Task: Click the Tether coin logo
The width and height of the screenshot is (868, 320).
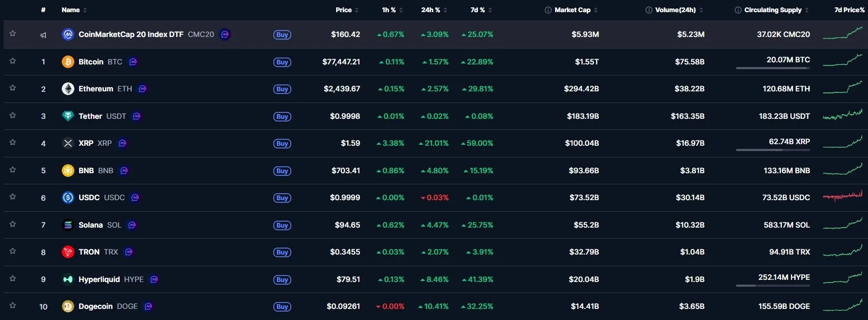Action: point(68,116)
